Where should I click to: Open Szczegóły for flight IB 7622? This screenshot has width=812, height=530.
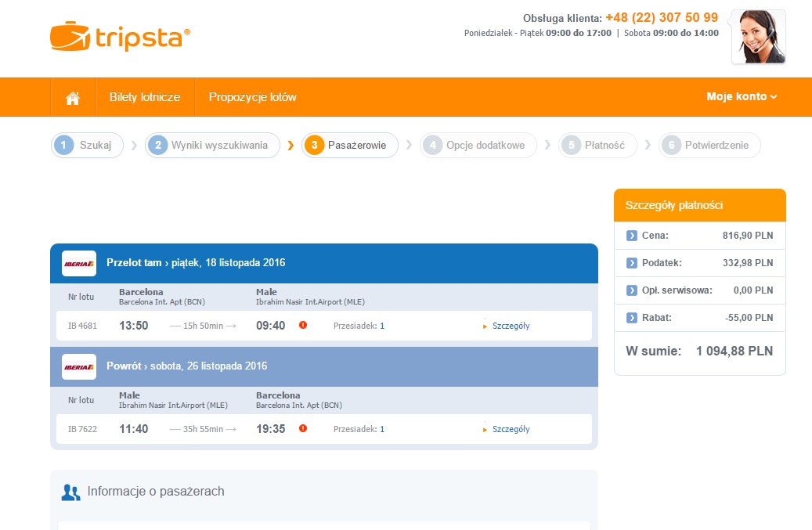(x=511, y=429)
